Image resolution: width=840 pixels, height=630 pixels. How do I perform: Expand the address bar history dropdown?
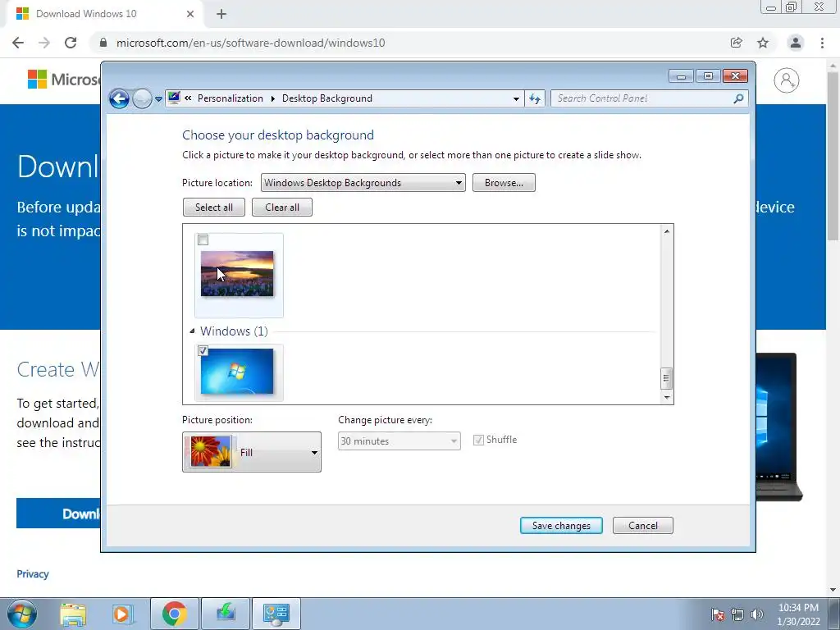[516, 98]
